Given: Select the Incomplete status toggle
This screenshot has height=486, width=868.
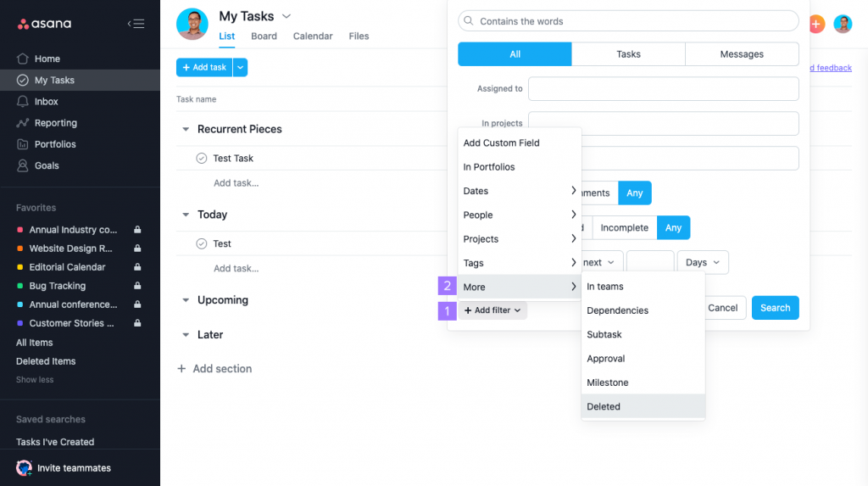Looking at the screenshot, I should pos(625,227).
